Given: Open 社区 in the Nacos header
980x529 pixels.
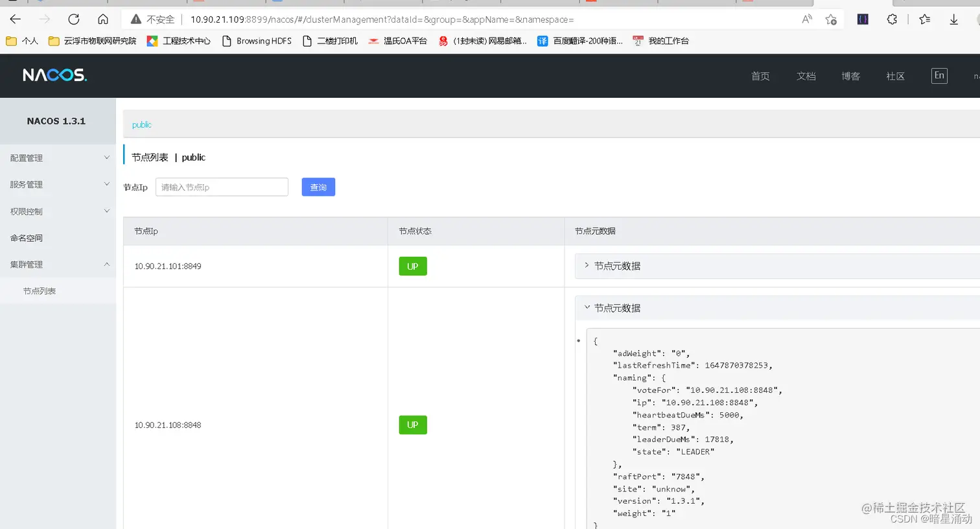Looking at the screenshot, I should [x=895, y=76].
